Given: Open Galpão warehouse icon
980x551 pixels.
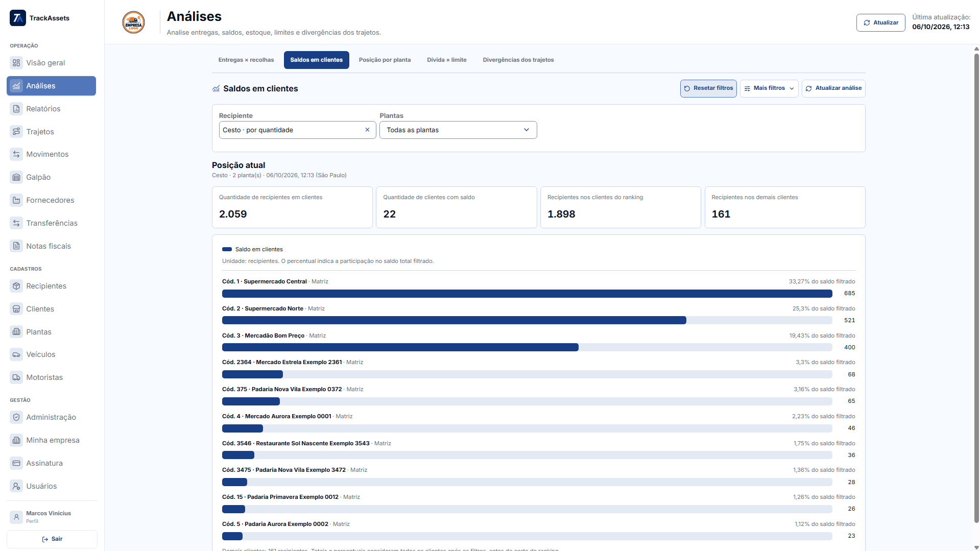Looking at the screenshot, I should point(16,177).
